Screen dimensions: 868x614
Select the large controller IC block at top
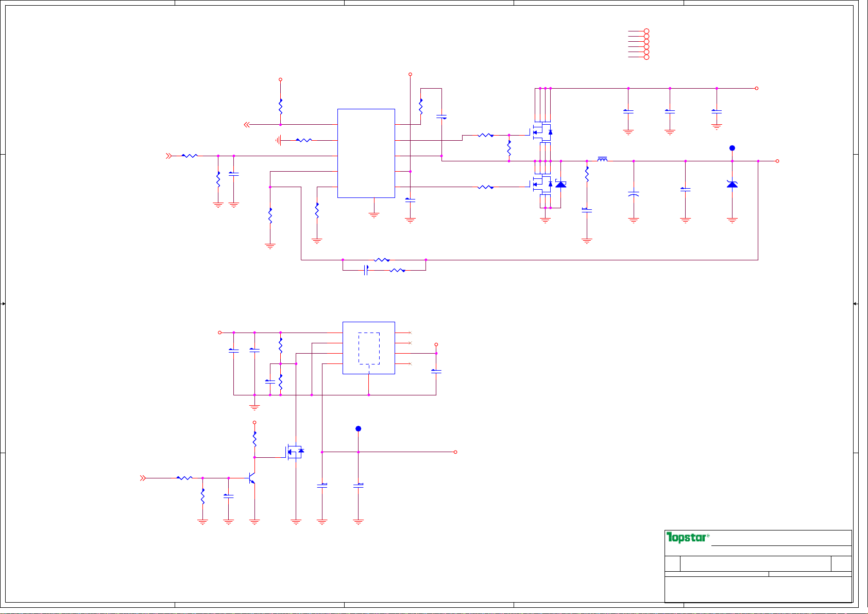point(366,153)
